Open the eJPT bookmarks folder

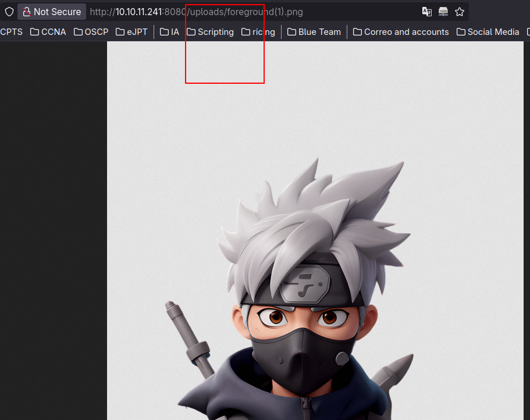132,32
